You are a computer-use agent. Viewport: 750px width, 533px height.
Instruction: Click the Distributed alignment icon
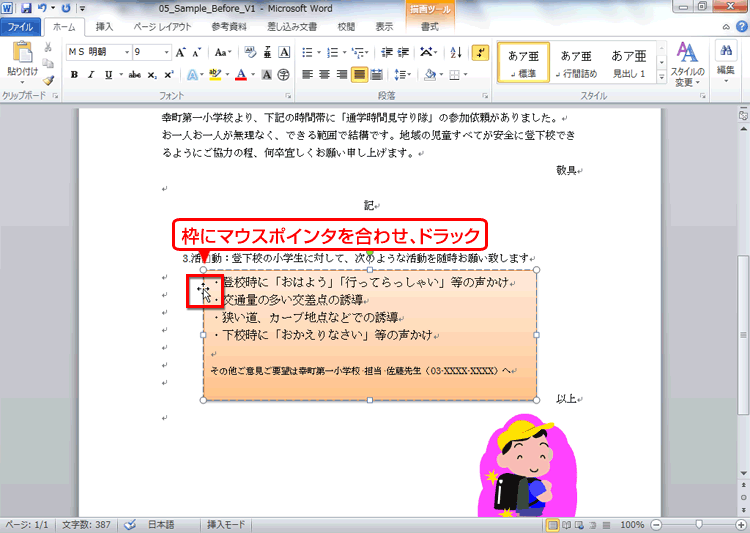[376, 75]
